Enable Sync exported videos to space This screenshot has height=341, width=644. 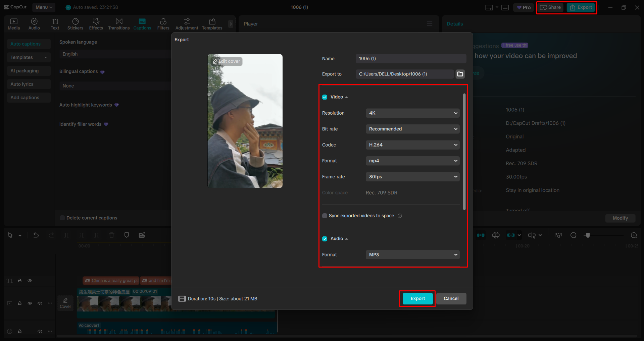tap(325, 216)
